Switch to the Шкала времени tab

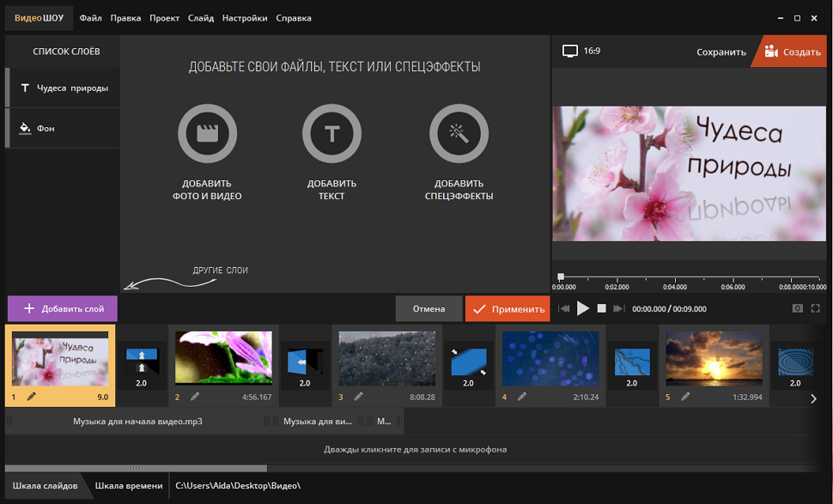tap(128, 486)
